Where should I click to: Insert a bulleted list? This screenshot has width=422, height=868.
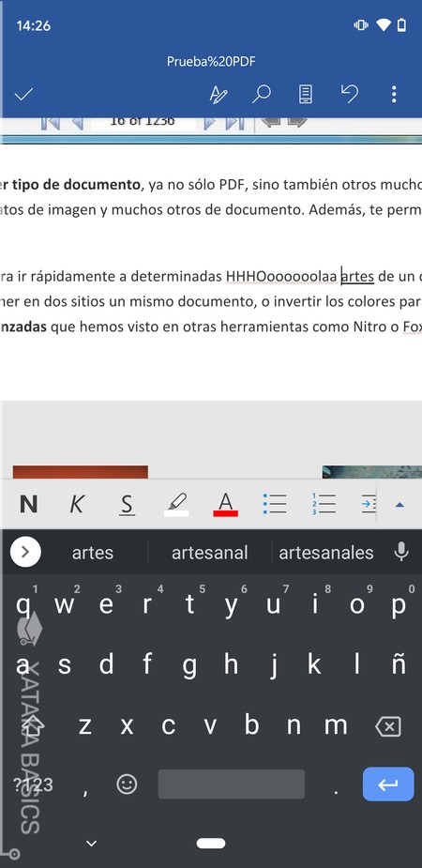[275, 504]
